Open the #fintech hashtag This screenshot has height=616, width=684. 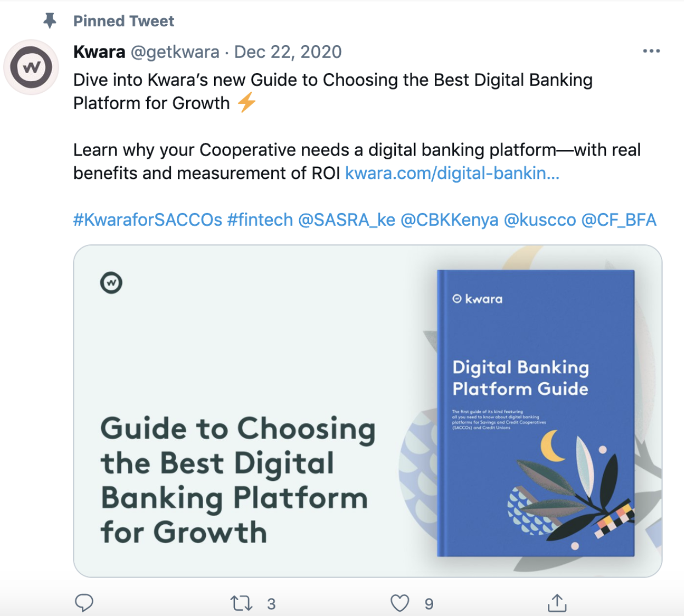click(x=260, y=220)
